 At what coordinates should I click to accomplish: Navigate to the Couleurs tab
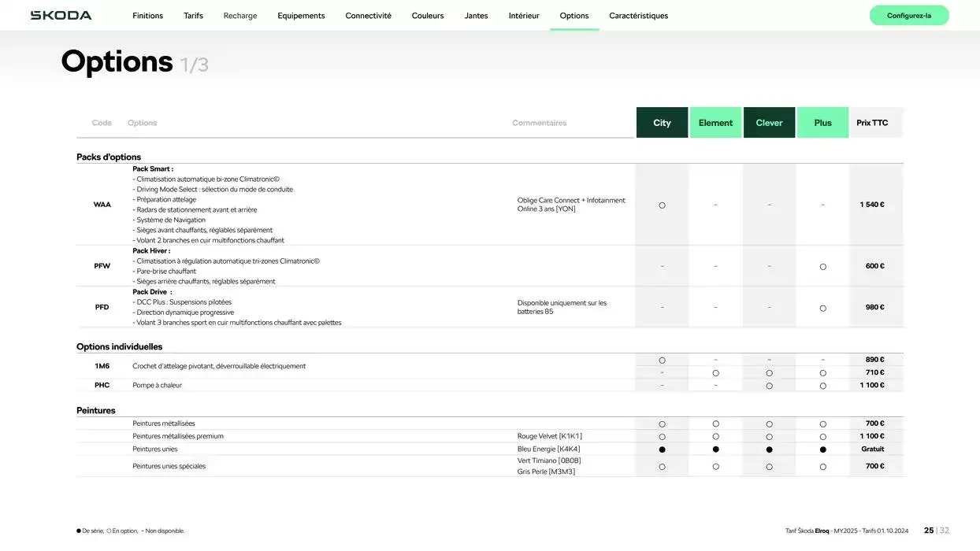(428, 16)
